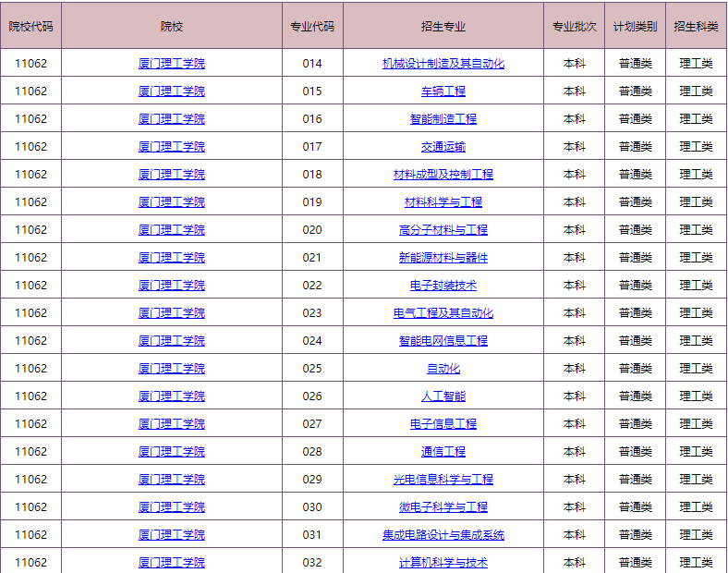Open the 材料科学与工程 major link
The width and height of the screenshot is (728, 573).
[443, 202]
